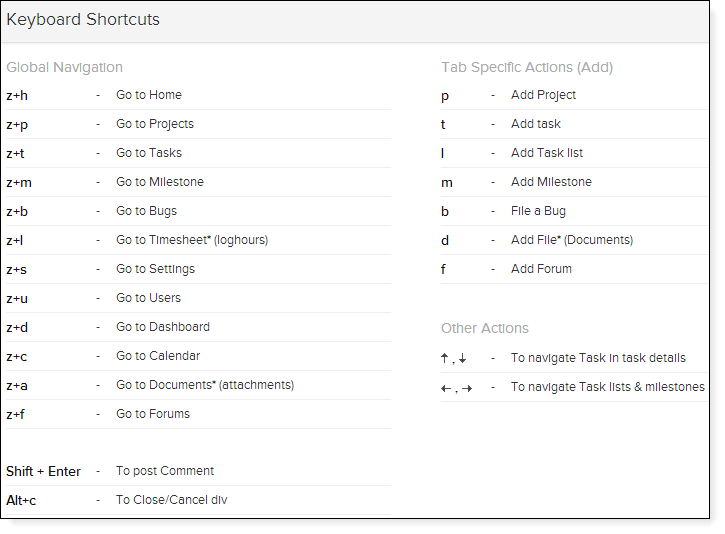
Task: Click the 'Go to Bugs' shortcut text
Action: click(146, 211)
